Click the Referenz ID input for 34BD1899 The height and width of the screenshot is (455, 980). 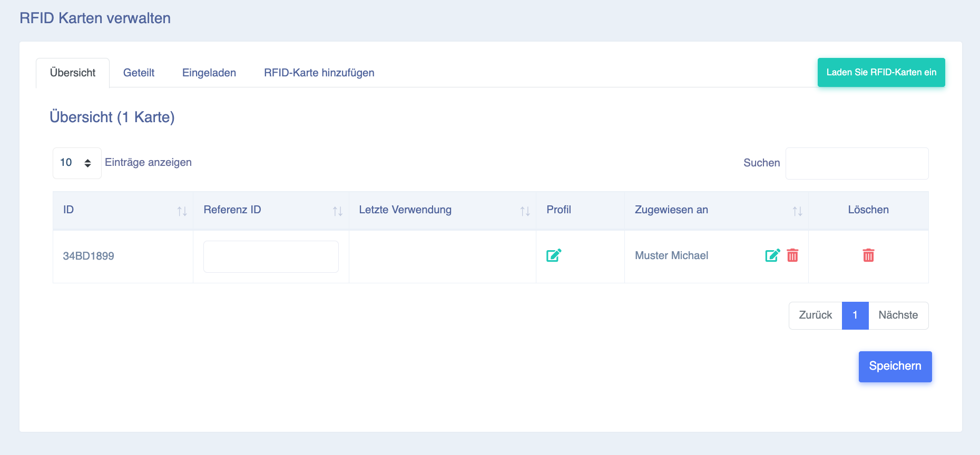(271, 256)
